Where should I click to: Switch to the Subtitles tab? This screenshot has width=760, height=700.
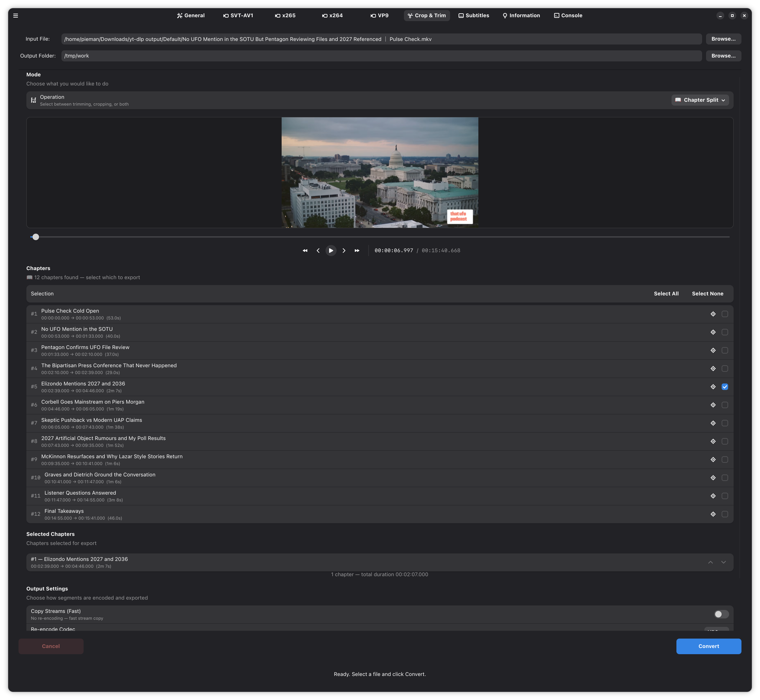(474, 16)
